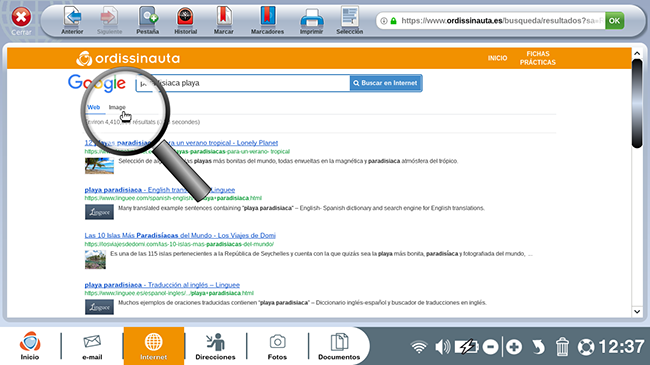Click the volume speaker icon
This screenshot has width=650, height=365.
442,347
